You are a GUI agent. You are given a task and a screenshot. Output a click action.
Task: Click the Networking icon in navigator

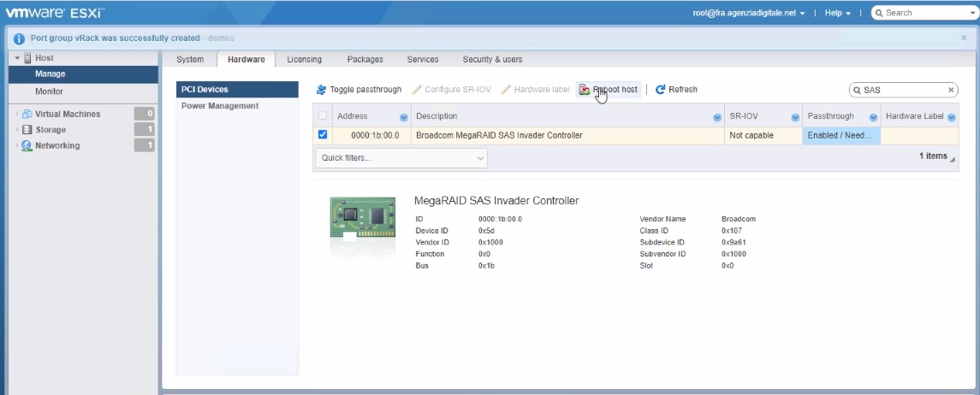click(x=27, y=146)
